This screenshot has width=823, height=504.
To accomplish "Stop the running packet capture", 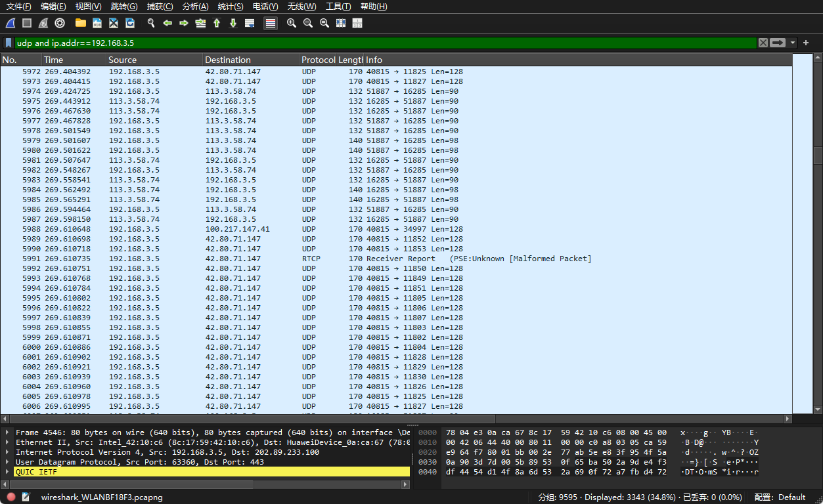I will tap(27, 23).
